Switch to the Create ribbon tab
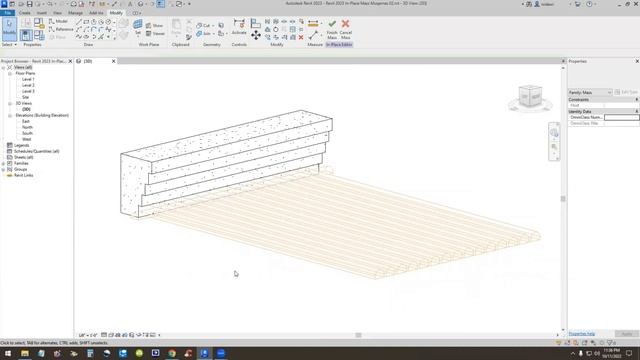Viewport: 640px width, 360px height. click(x=24, y=13)
